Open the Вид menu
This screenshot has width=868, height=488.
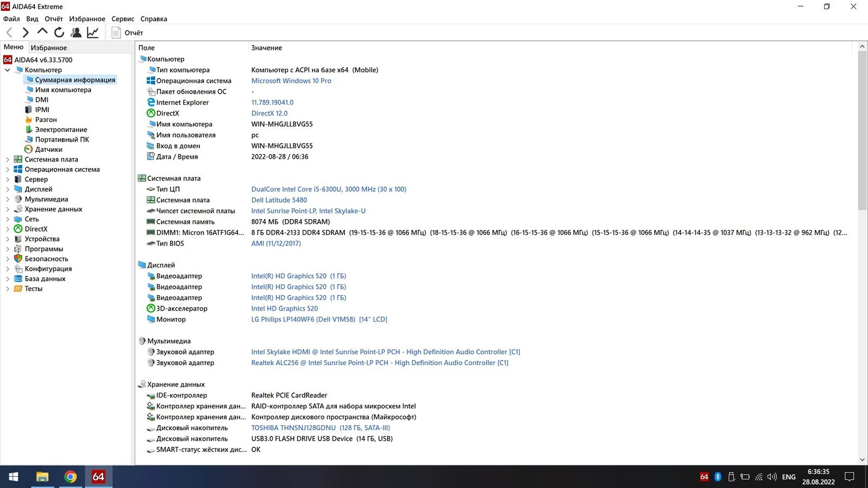32,18
